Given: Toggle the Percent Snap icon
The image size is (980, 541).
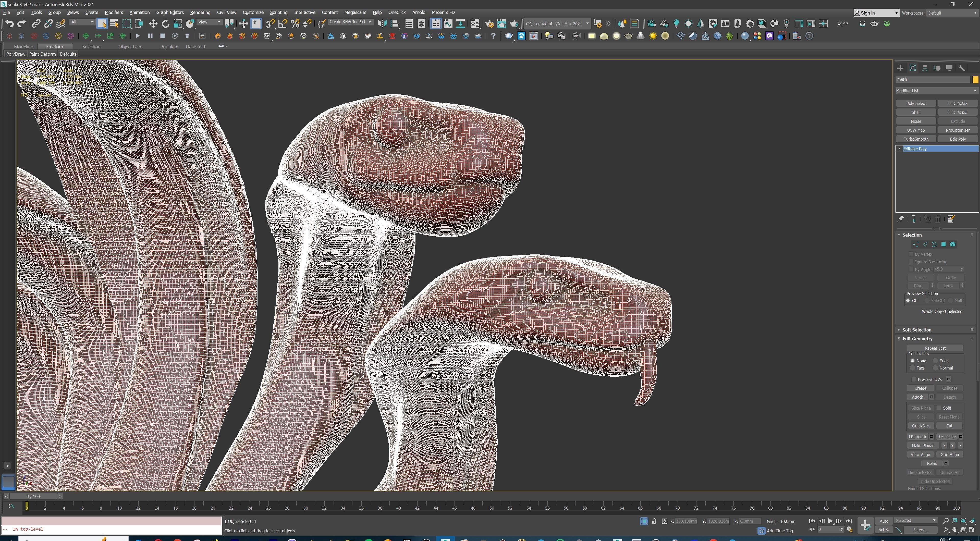Looking at the screenshot, I should (x=295, y=24).
